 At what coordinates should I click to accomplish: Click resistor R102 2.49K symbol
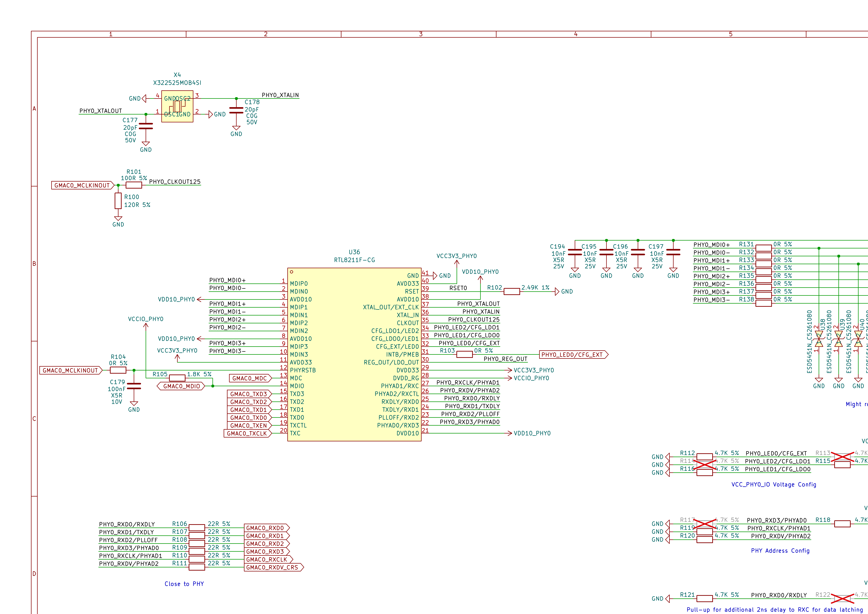click(x=512, y=291)
